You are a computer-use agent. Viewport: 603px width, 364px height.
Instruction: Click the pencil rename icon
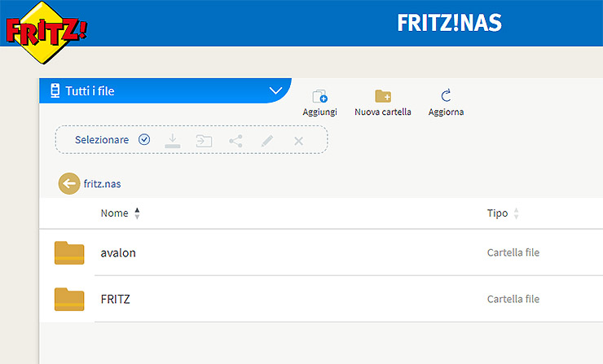267,140
